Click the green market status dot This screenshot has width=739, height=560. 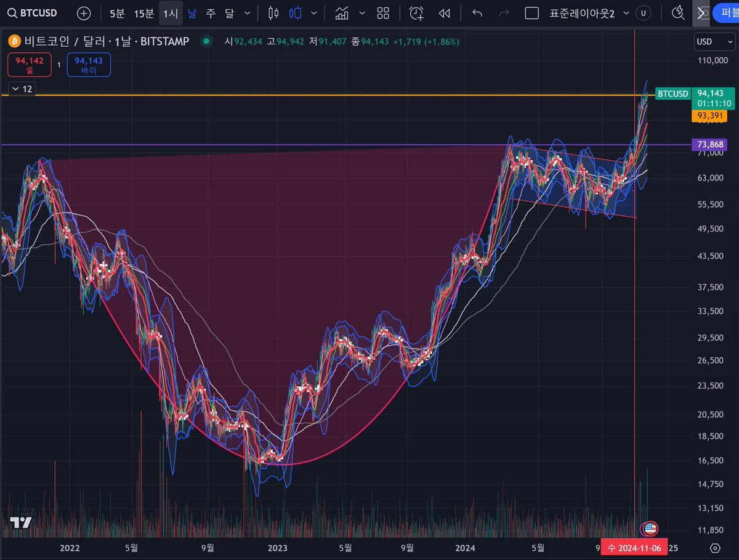coord(206,42)
